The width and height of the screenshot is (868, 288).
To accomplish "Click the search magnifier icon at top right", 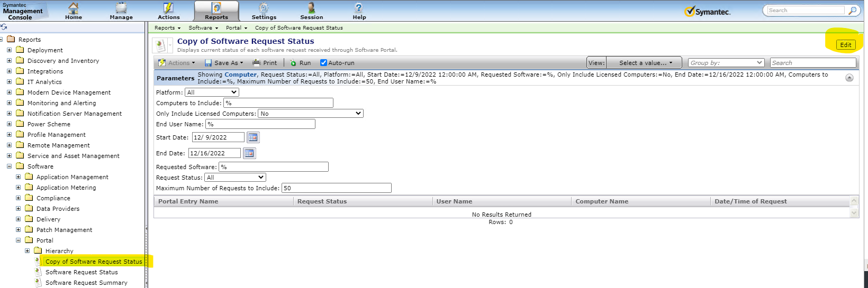I will [x=853, y=11].
